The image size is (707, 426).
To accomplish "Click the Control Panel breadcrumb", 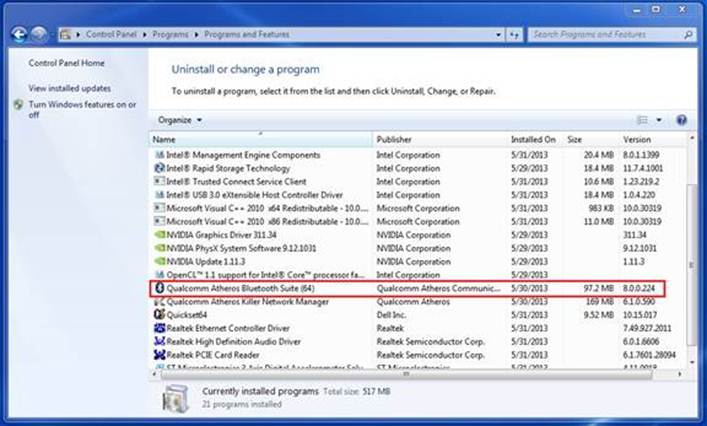I will point(111,35).
